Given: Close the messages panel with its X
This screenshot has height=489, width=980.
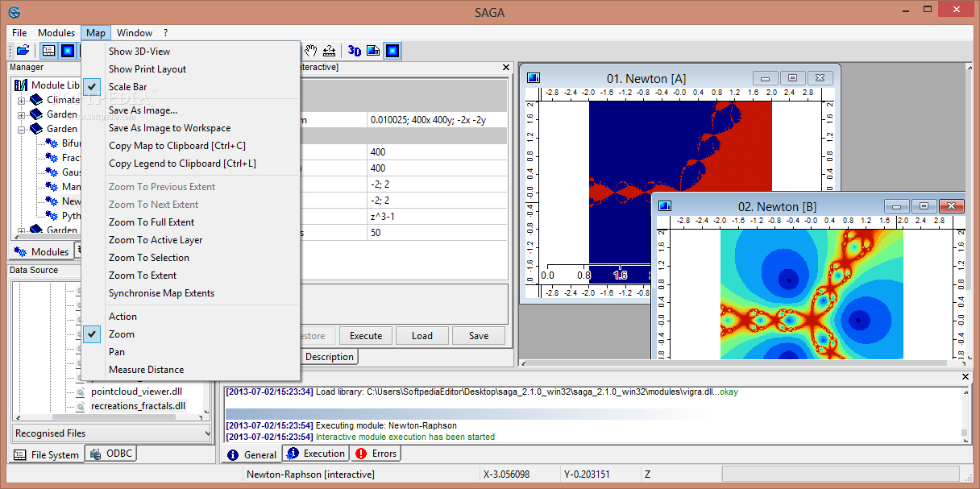Looking at the screenshot, I should 966,377.
